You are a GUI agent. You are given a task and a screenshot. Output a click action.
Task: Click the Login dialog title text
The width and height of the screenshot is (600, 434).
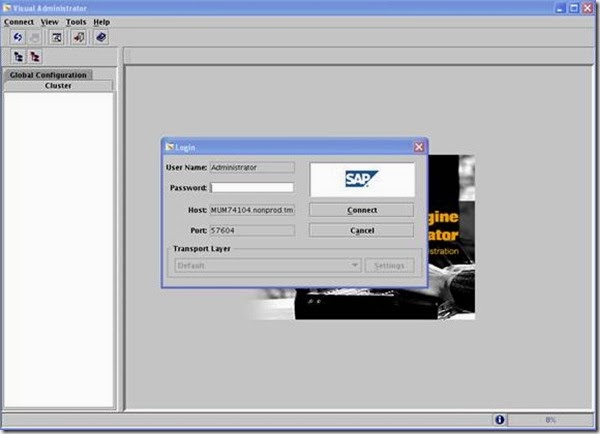tap(185, 147)
